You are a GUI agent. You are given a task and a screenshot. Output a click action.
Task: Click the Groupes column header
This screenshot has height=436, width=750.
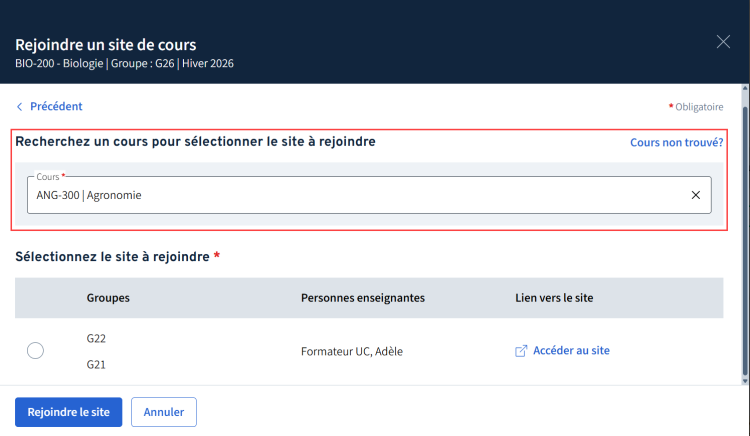[108, 298]
